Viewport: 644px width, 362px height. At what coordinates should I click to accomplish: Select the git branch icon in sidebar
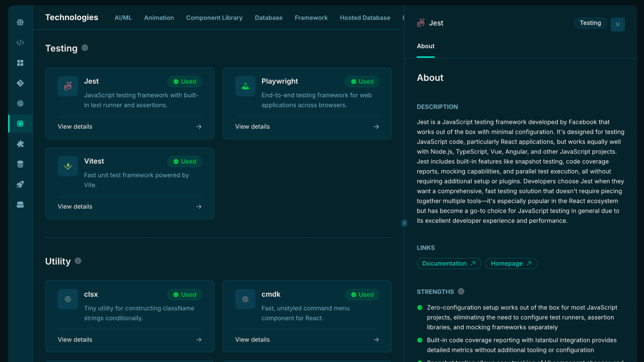pyautogui.click(x=20, y=83)
